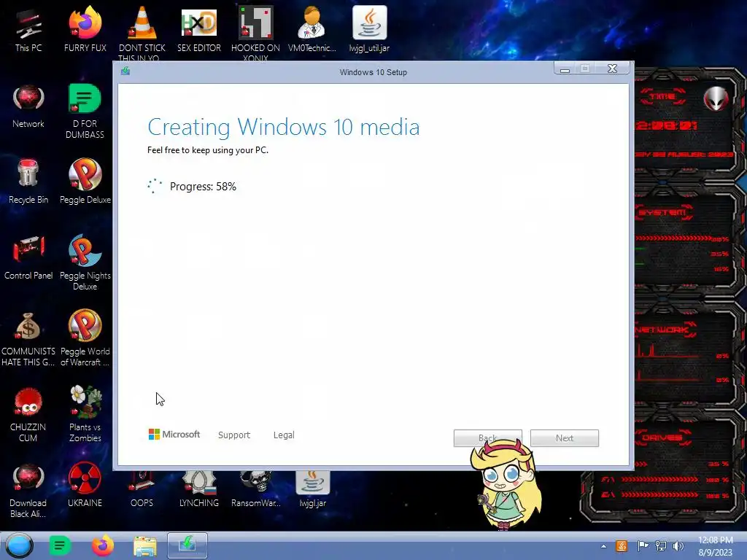747x560 pixels.
Task: Open the LYNCHING desktop shortcut
Action: pos(198,489)
